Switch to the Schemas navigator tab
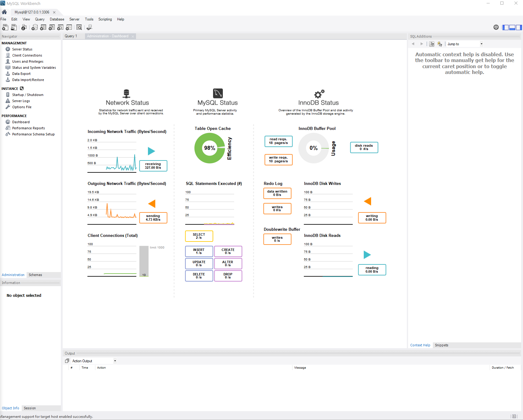523x420 pixels. coord(35,275)
